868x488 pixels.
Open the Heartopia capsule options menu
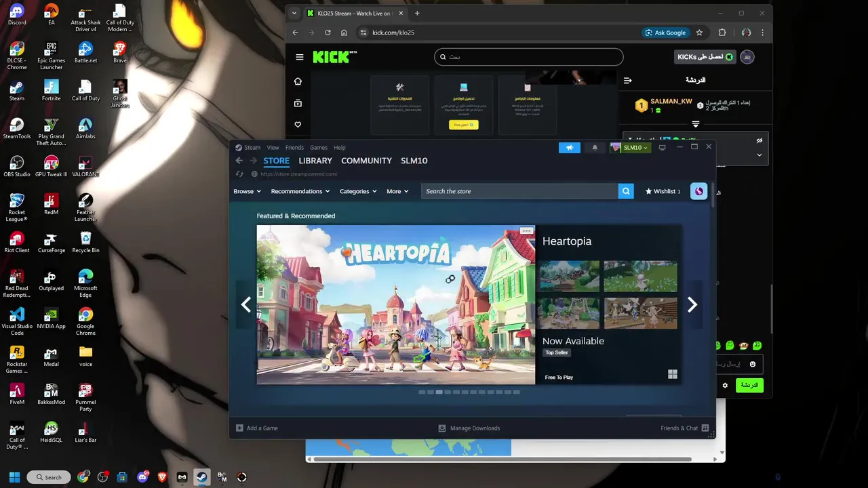click(x=526, y=230)
